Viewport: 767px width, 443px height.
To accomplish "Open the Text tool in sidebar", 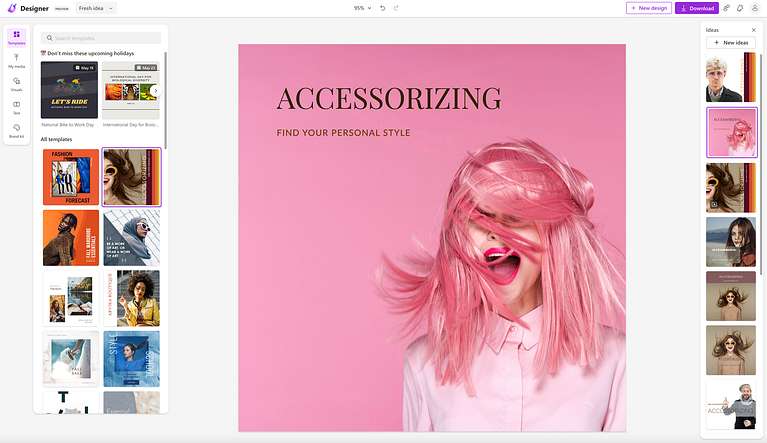I will (x=17, y=107).
